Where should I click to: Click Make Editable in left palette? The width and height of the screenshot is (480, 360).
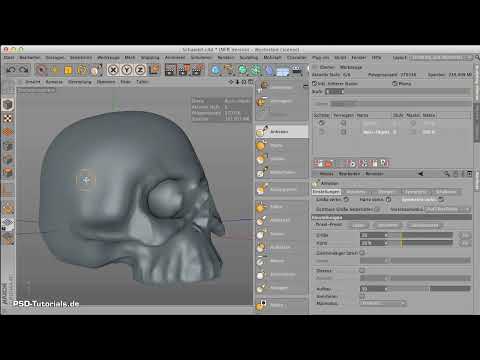tap(8, 105)
